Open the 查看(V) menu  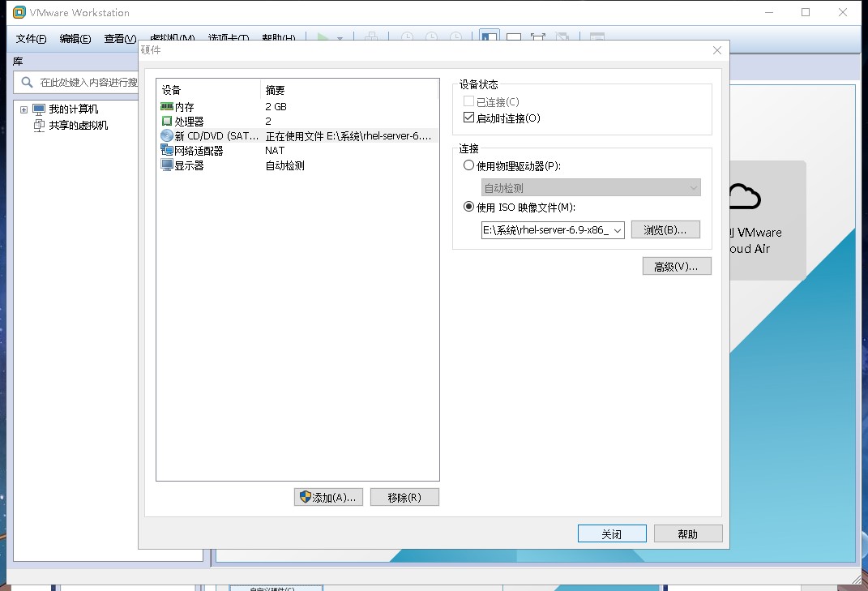[x=120, y=39]
